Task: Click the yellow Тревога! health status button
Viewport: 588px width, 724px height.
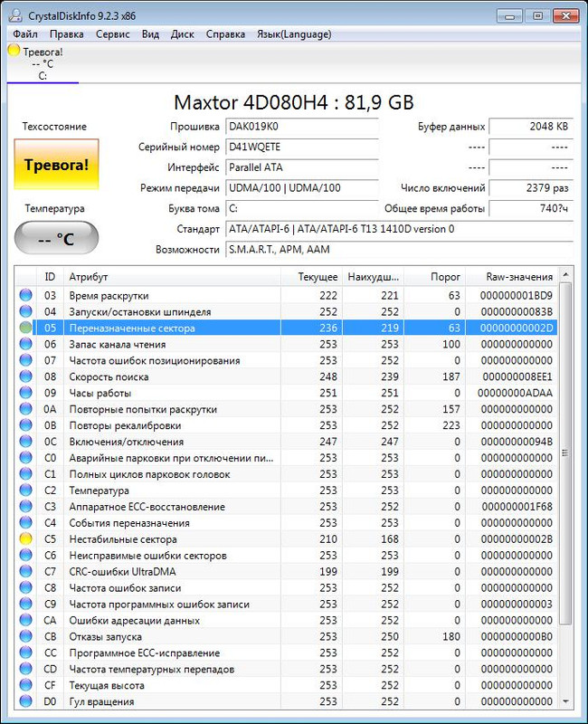Action: click(x=56, y=165)
